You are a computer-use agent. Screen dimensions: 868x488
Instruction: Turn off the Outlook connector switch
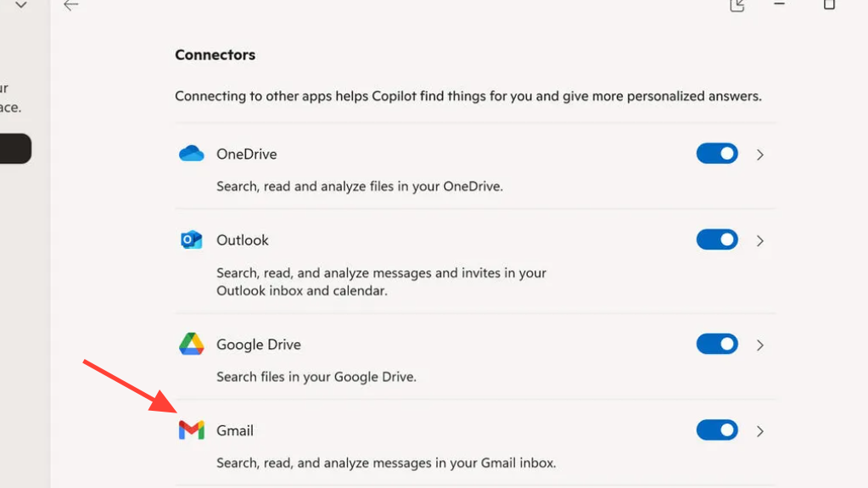717,240
